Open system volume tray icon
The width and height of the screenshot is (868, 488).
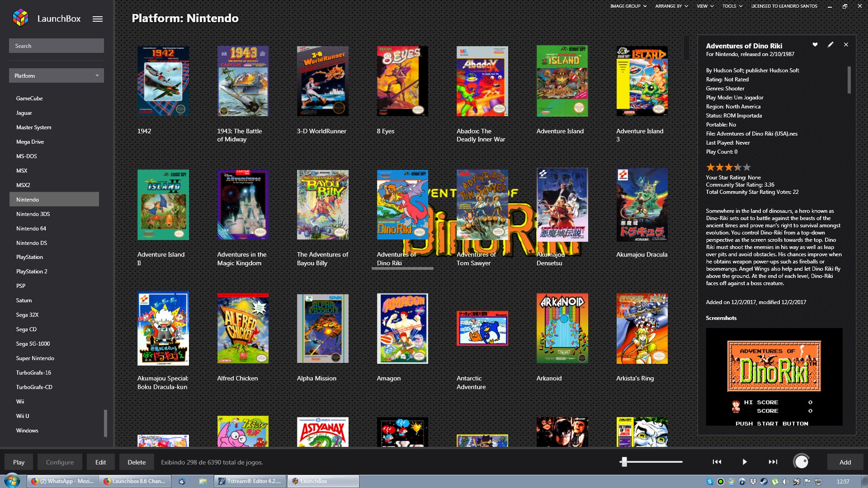[785, 482]
